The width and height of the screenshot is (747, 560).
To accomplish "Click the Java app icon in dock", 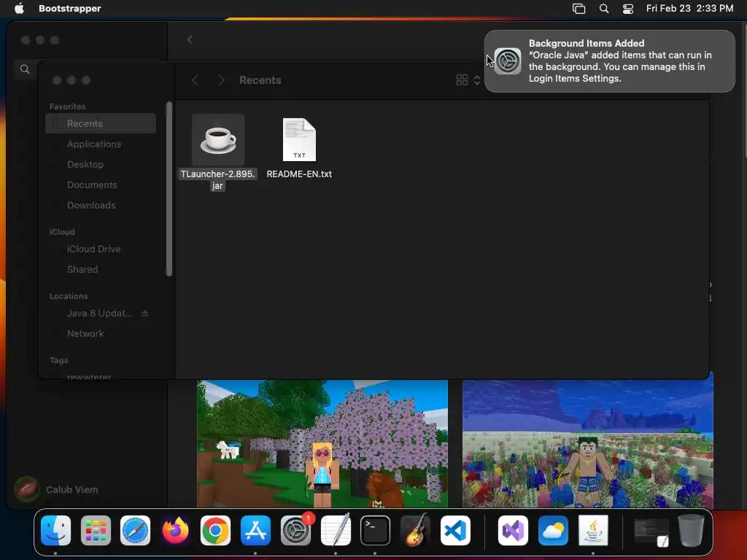I will [x=593, y=531].
